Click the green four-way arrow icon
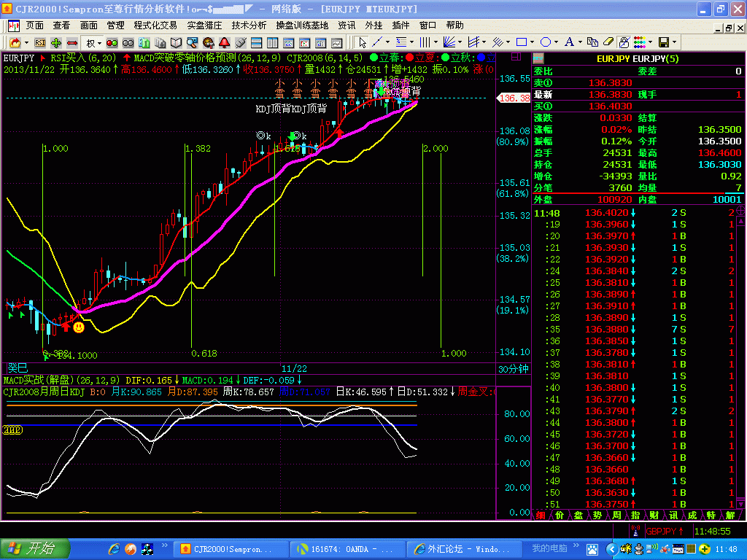Image resolution: width=747 pixels, height=560 pixels. tap(55, 42)
